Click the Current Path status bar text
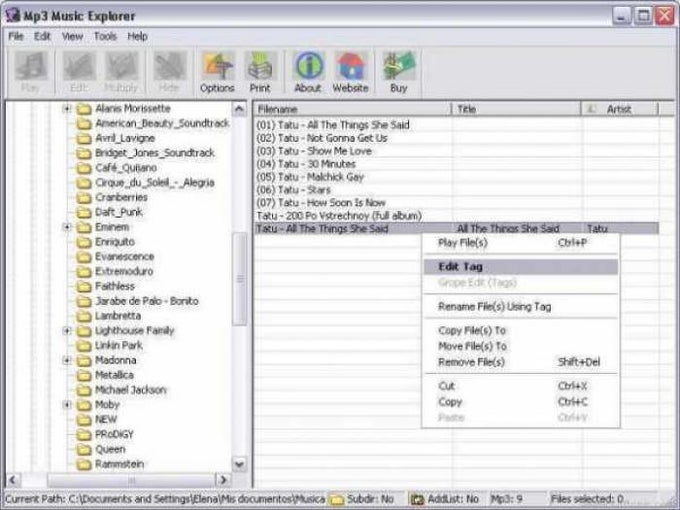 165,499
